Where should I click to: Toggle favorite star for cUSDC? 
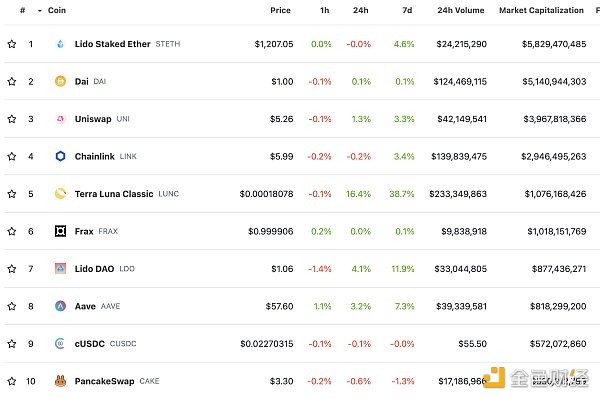tap(12, 344)
